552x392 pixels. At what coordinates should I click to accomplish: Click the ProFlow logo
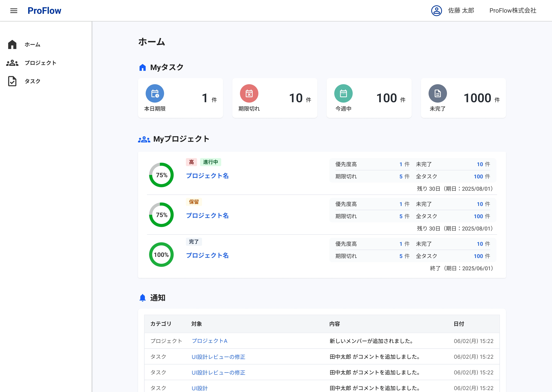tap(44, 11)
